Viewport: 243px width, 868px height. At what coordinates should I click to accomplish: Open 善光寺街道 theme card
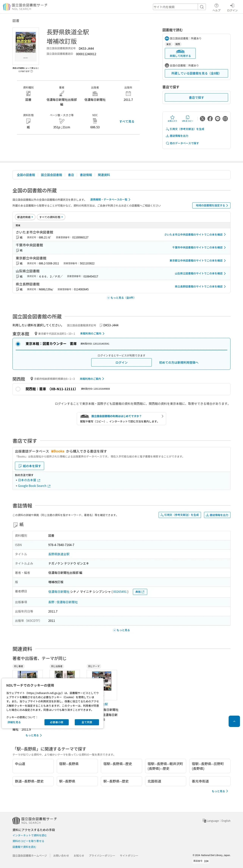click(x=210, y=781)
